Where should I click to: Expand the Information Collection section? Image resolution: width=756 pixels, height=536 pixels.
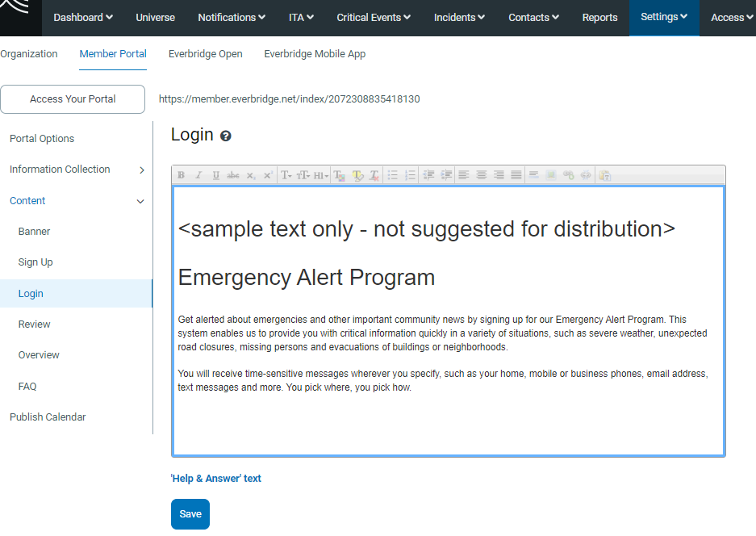coord(141,170)
